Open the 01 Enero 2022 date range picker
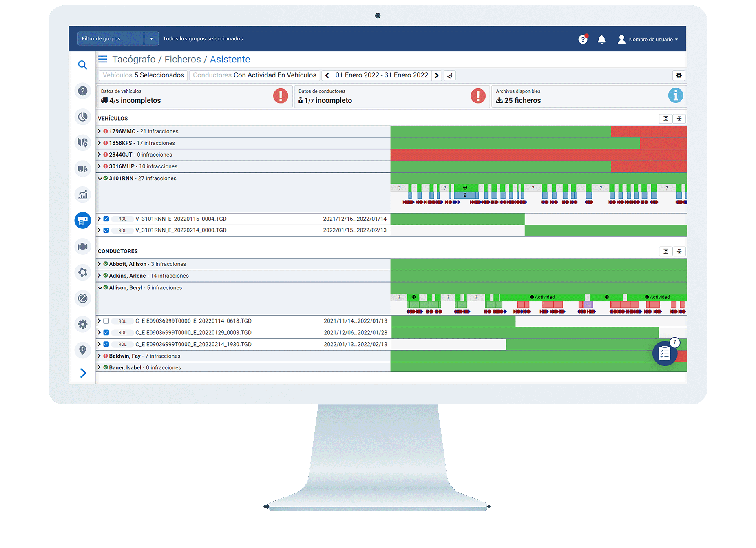Image resolution: width=756 pixels, height=548 pixels. click(x=382, y=75)
